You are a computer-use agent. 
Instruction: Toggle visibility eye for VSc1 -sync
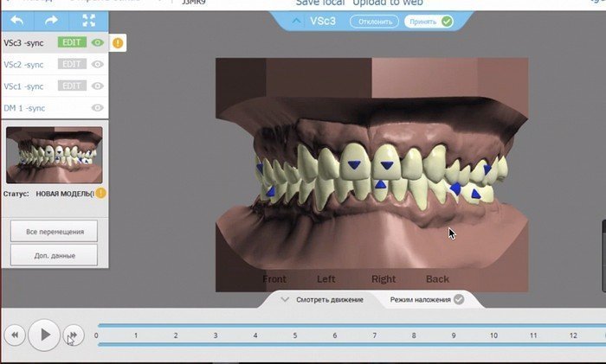(97, 86)
